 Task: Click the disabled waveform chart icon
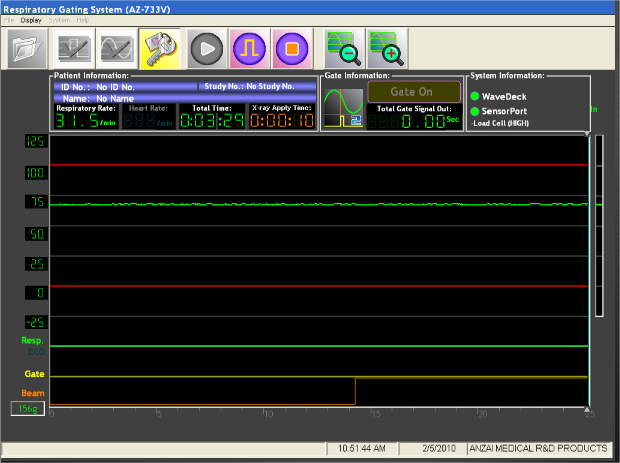coord(71,47)
